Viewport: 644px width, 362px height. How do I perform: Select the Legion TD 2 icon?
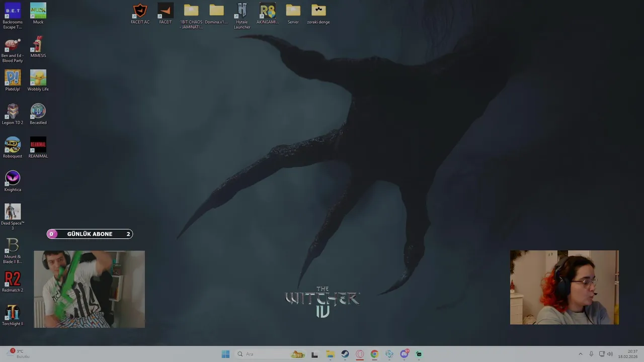point(13,114)
